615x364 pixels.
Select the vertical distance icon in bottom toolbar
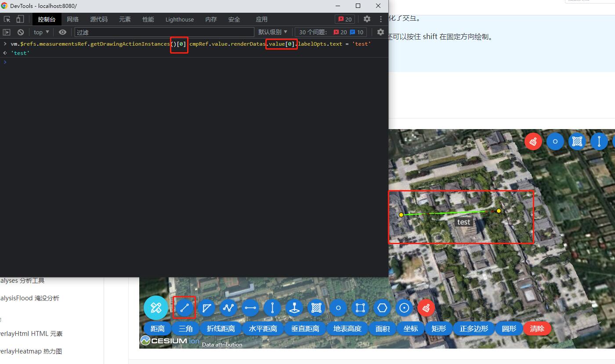pyautogui.click(x=272, y=308)
